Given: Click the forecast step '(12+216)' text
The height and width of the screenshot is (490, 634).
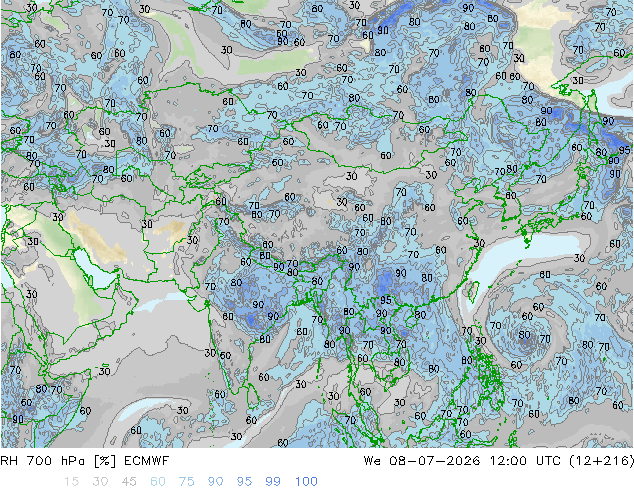Looking at the screenshot, I should tap(602, 461).
